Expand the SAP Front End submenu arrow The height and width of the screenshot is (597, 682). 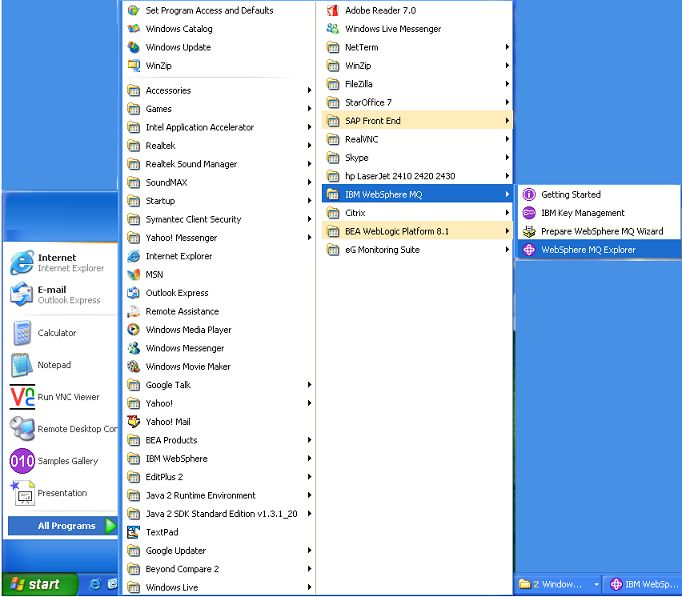tap(507, 121)
